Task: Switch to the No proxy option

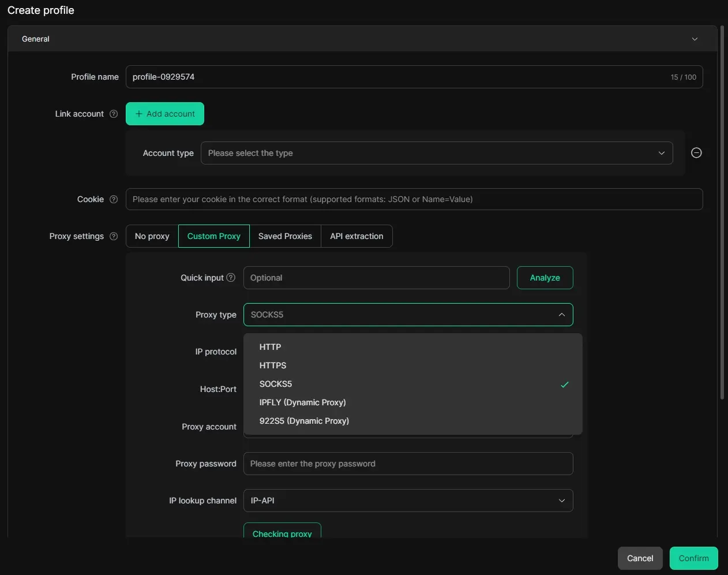Action: [x=152, y=236]
